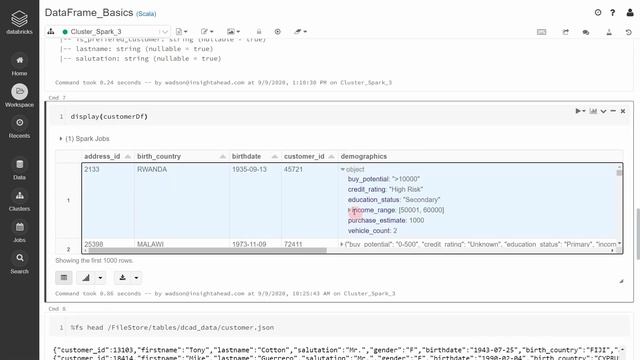Open the help question mark menu
The height and width of the screenshot is (360, 640).
tap(613, 13)
